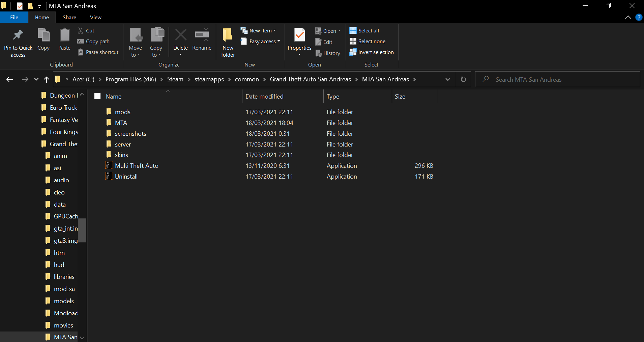644x342 pixels.
Task: Toggle the select-all checkbox beside Name header
Action: tap(98, 96)
